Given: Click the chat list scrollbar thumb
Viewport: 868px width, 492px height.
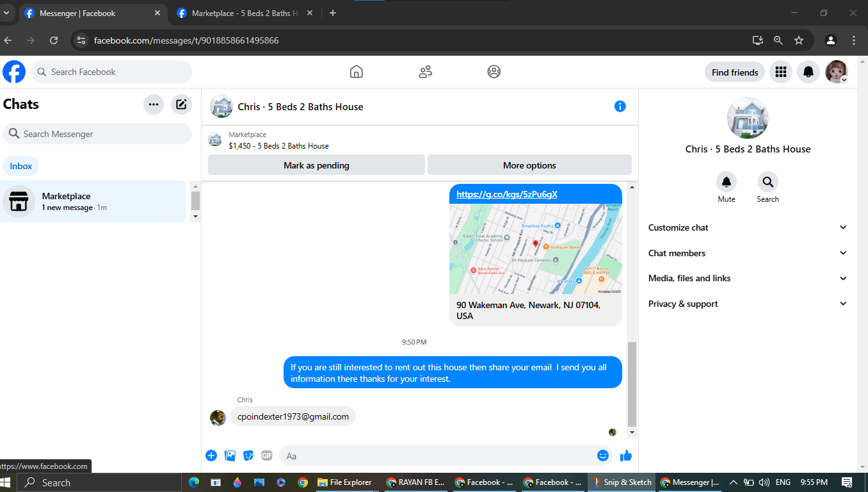Looking at the screenshot, I should click(x=195, y=201).
